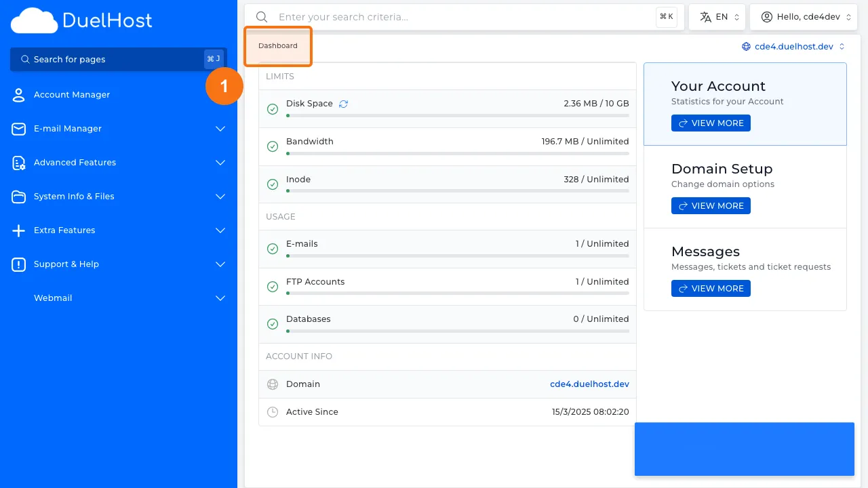Follow the cde4.duelhost.dev domain link

(589, 384)
